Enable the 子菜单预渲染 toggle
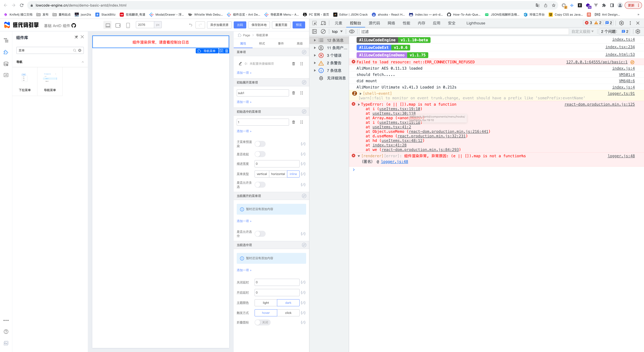The width and height of the screenshot is (644, 352). (260, 144)
